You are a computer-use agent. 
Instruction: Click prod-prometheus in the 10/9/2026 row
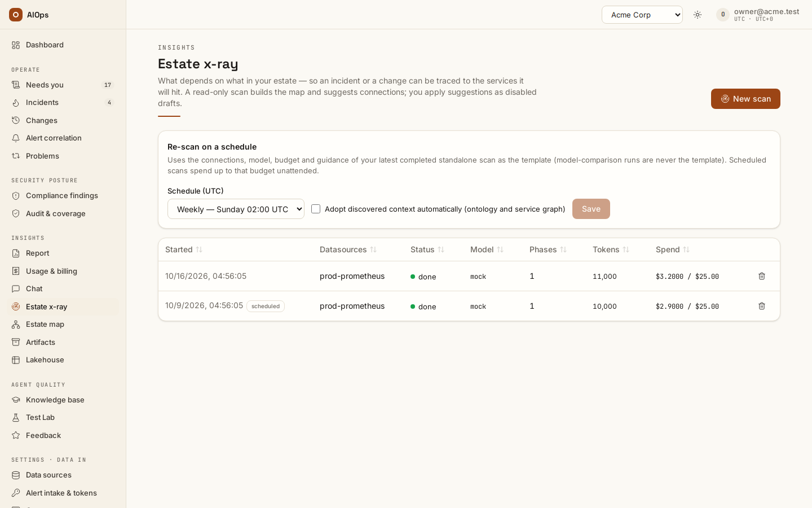pos(352,306)
